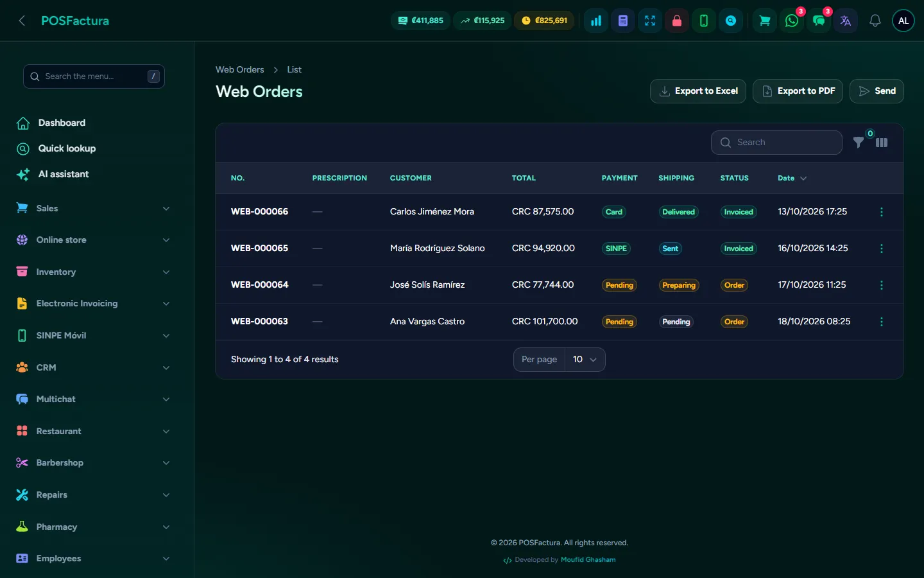Open order number WEB-000066
The width and height of the screenshot is (924, 578).
coord(259,212)
